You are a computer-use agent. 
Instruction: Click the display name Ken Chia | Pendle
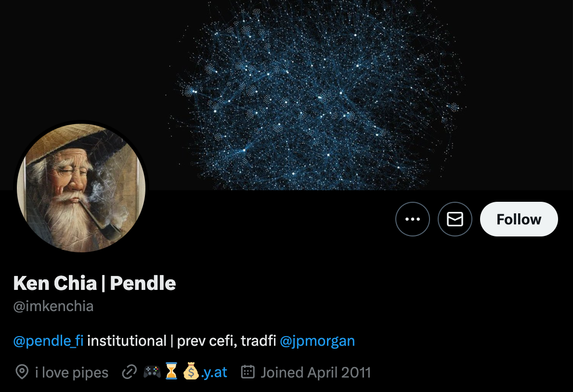[x=95, y=283]
